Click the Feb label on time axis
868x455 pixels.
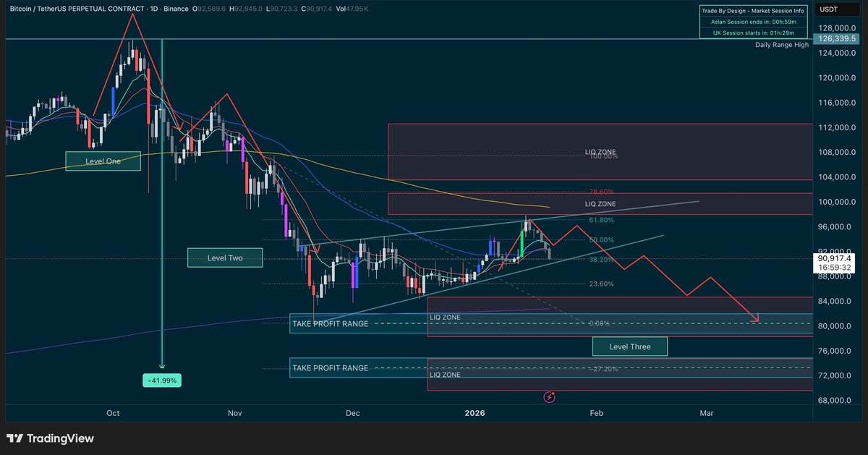(596, 413)
